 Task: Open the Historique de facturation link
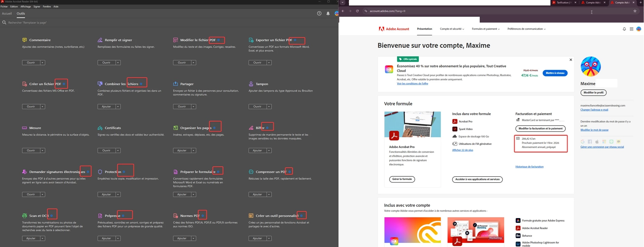pos(529,167)
